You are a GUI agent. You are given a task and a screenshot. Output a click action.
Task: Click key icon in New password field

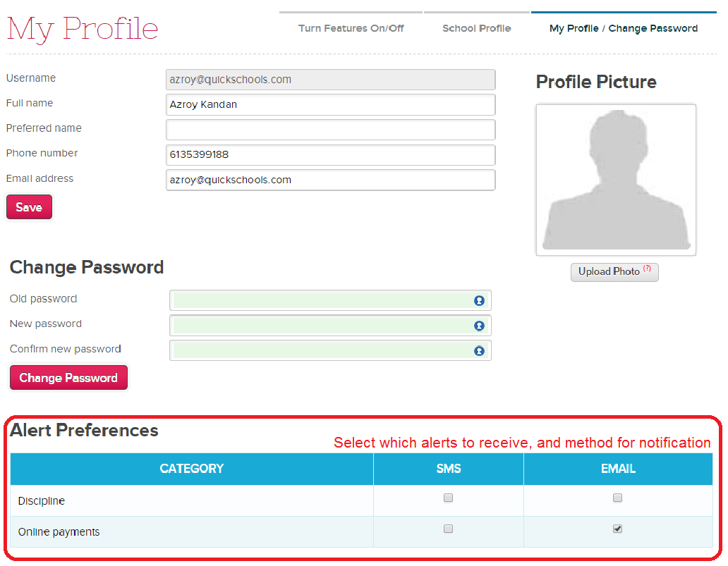pyautogui.click(x=479, y=326)
